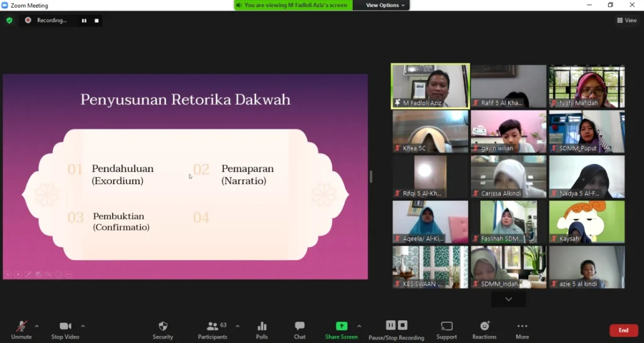Screen dimensions: 644x343
Task: Click the green encryption shield icon
Action: 9,20
